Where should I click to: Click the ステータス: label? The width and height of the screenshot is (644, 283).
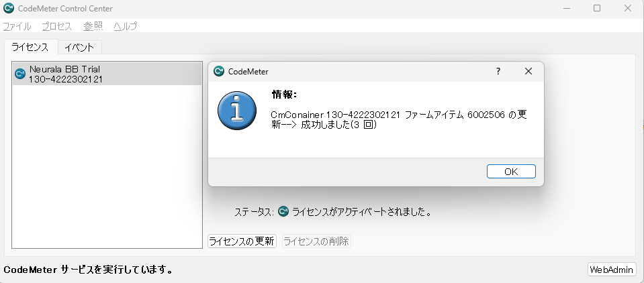click(x=254, y=212)
